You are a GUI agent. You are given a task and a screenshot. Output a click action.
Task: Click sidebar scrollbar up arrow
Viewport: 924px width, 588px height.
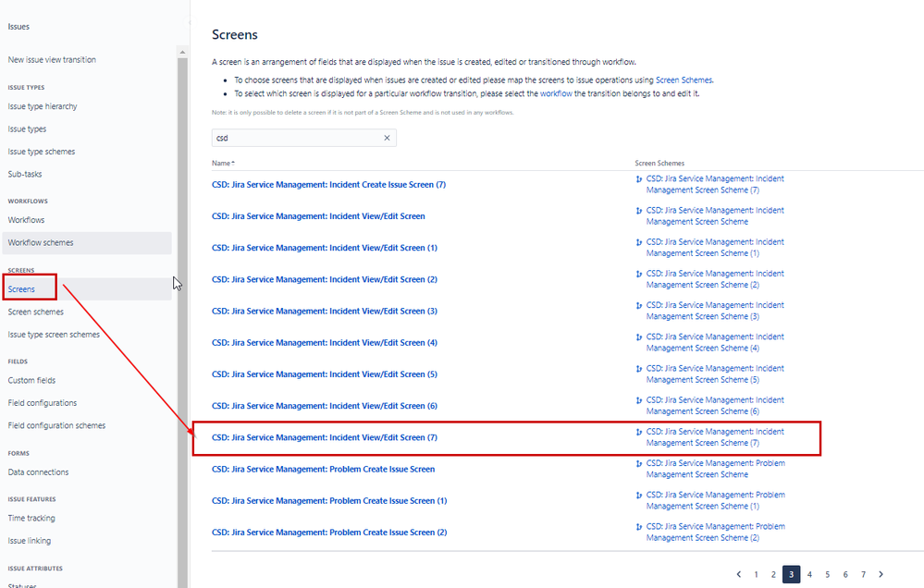(182, 52)
